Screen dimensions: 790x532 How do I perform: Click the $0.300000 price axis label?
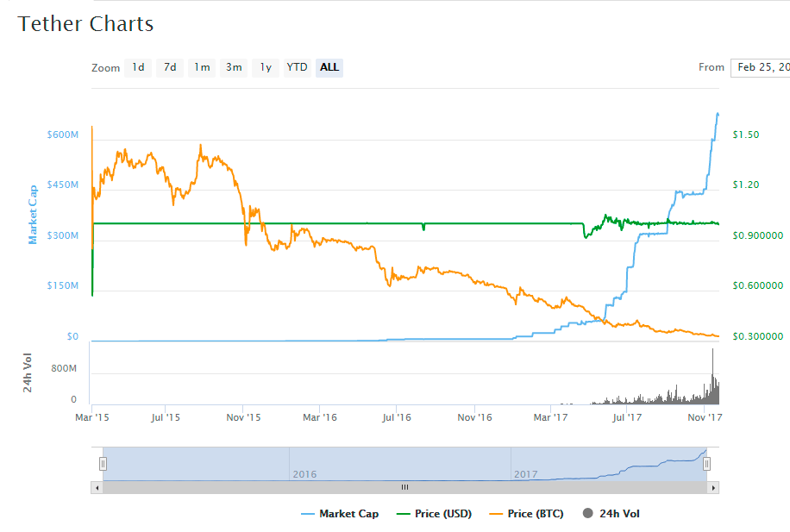point(758,336)
